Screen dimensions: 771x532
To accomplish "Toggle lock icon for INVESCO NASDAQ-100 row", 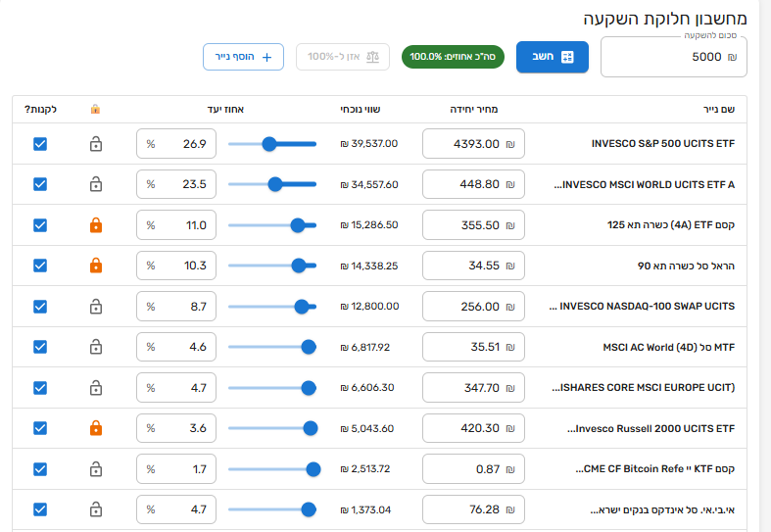I will [x=95, y=307].
